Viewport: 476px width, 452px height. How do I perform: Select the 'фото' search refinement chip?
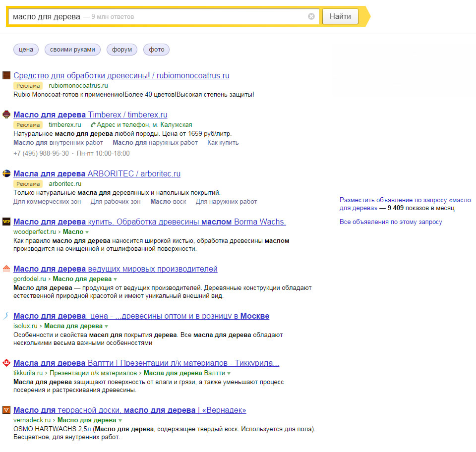(x=157, y=50)
